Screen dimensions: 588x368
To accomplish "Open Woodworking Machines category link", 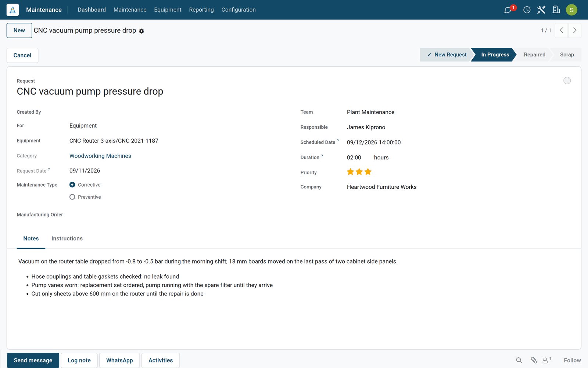I will 100,156.
